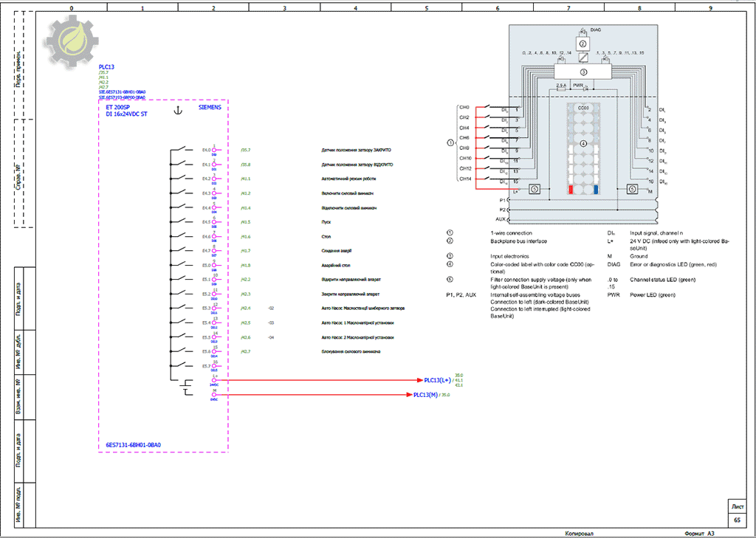Select the backplane bus block numbered 2
The height and width of the screenshot is (538, 756).
click(x=583, y=44)
